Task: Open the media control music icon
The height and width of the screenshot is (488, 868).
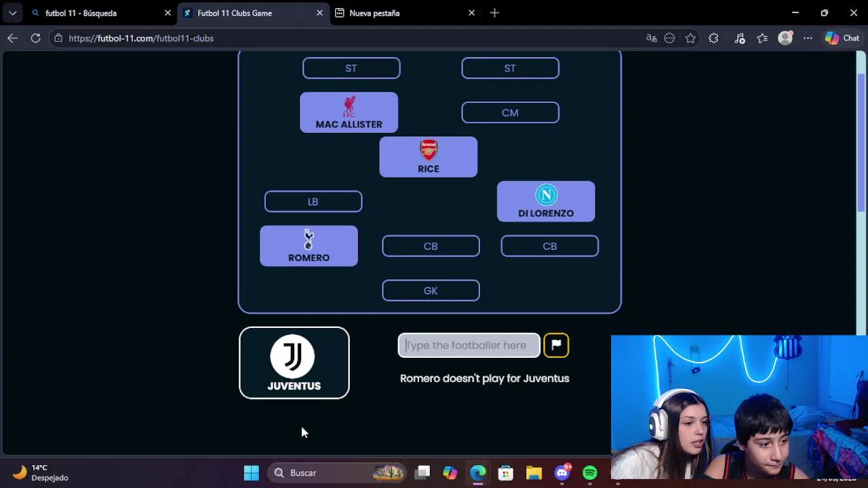Action: click(x=740, y=38)
